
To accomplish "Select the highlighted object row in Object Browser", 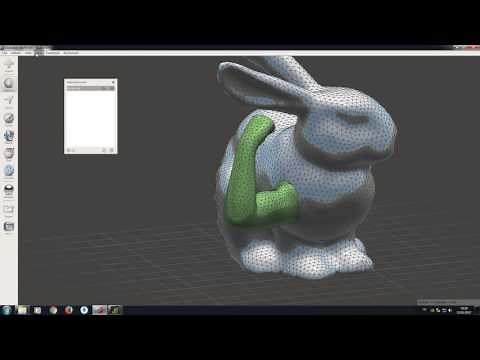I will pyautogui.click(x=90, y=88).
